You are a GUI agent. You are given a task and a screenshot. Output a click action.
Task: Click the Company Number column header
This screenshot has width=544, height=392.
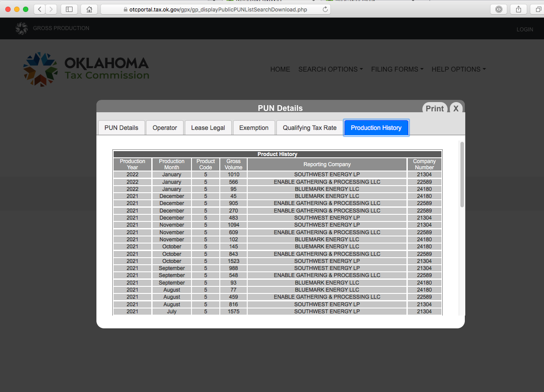pos(424,164)
